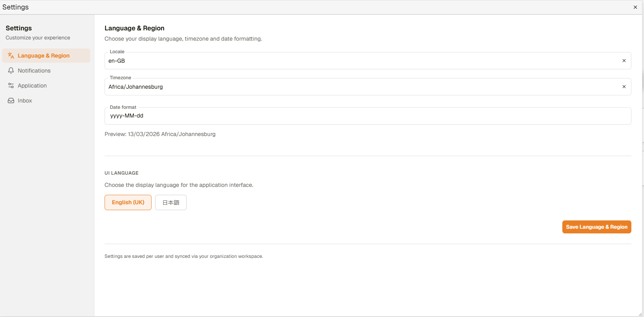This screenshot has height=317, width=644.
Task: Close the Settings dialog
Action: coord(635,7)
